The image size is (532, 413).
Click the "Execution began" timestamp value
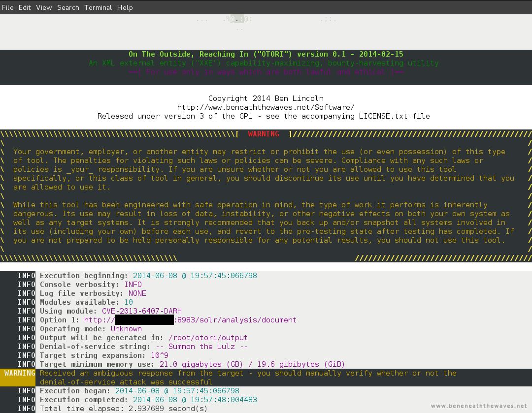point(177,391)
